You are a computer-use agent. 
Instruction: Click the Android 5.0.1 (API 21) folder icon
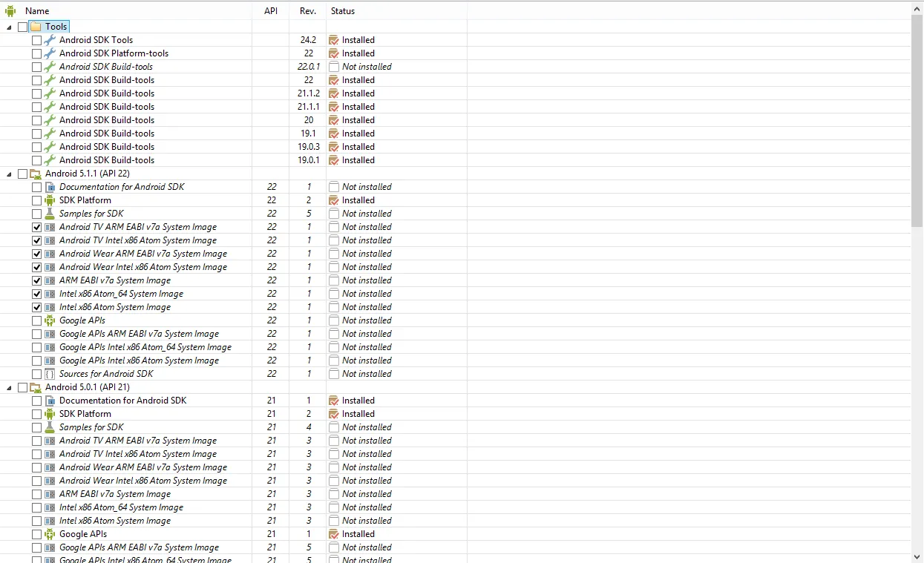pos(36,387)
